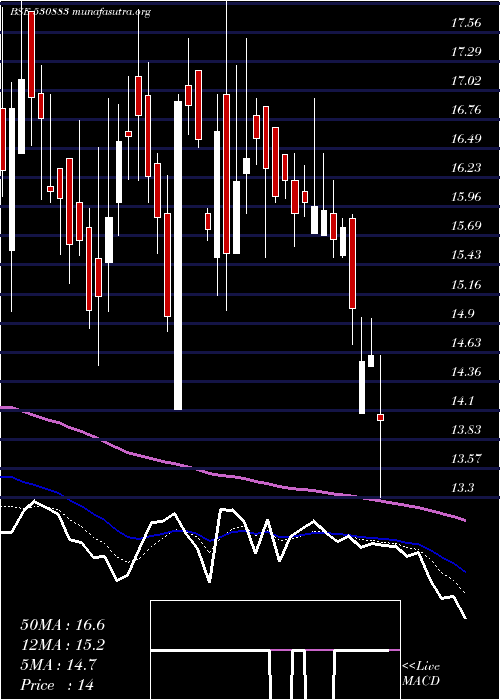500x700 pixels.
Task: Click the 17.02 price axis label
Action: [x=466, y=81]
